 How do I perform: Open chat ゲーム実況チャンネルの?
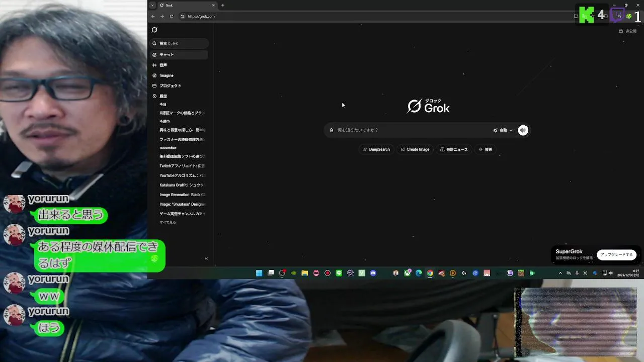click(182, 214)
